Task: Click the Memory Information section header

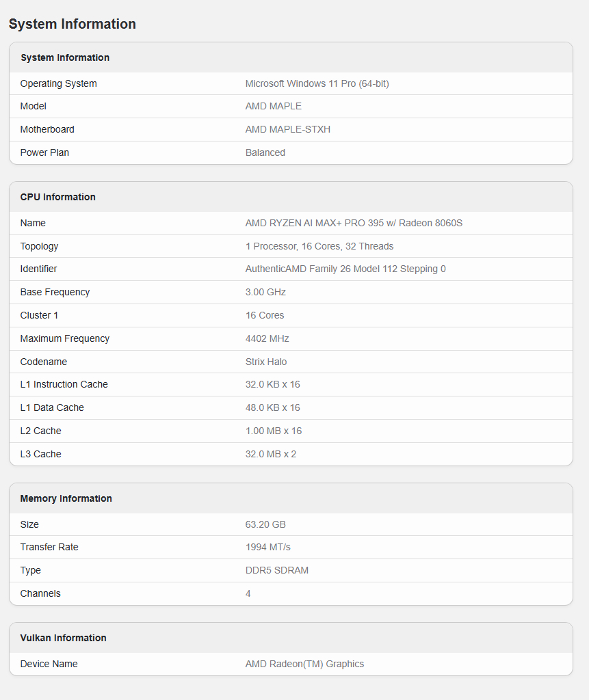Action: point(66,498)
